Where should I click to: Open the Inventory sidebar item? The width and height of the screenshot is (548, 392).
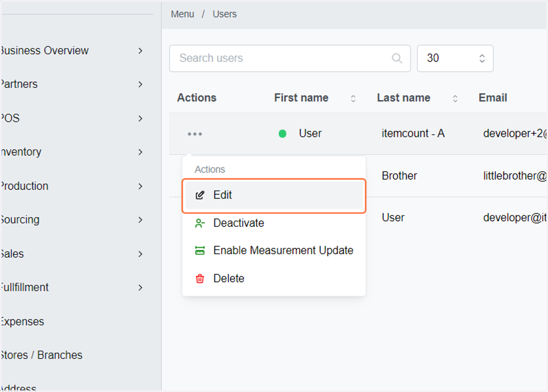pos(21,152)
